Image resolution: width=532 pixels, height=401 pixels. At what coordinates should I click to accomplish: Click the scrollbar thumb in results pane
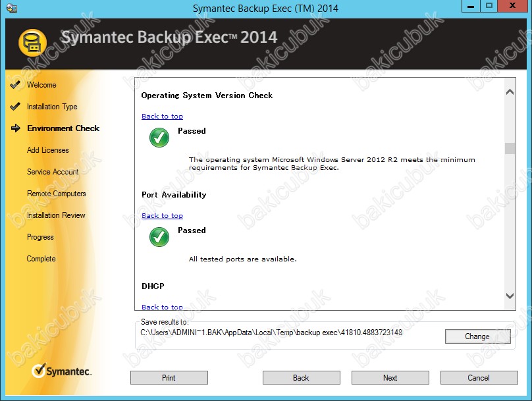510,148
